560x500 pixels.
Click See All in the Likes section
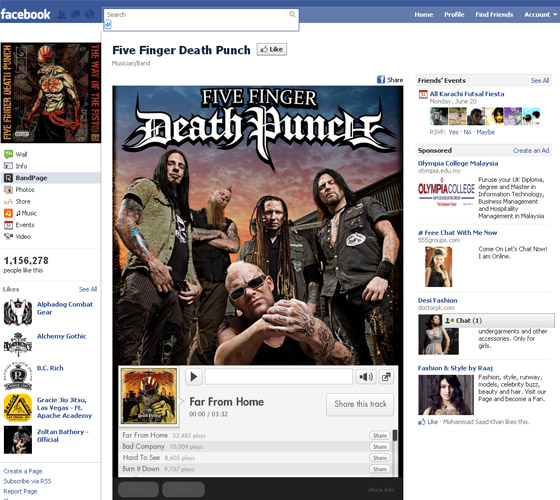point(88,289)
